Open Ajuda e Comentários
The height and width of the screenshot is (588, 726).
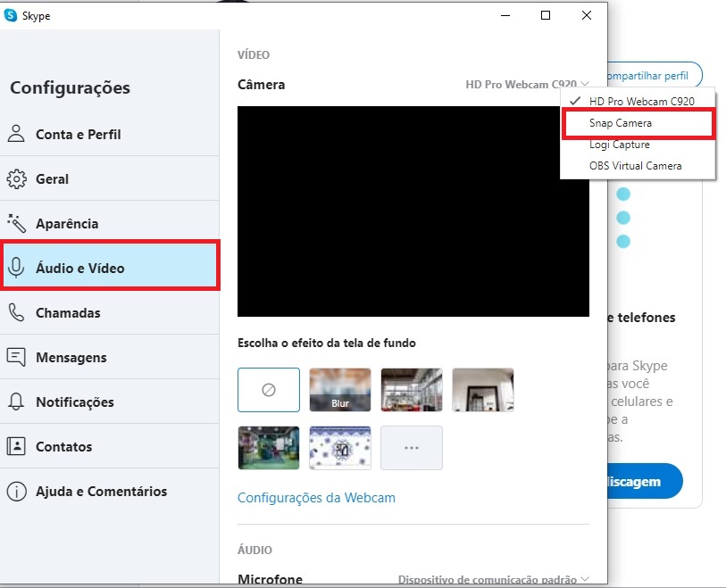(109, 491)
